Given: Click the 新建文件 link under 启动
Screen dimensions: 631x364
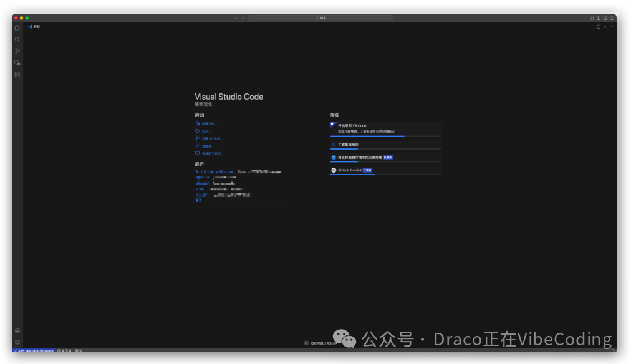Looking at the screenshot, I should coord(209,123).
